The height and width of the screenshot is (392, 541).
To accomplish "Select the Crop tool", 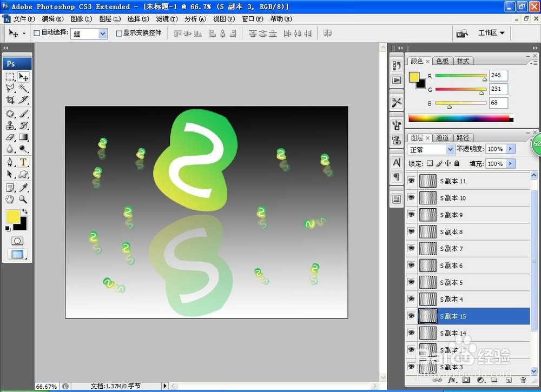I will [x=10, y=100].
